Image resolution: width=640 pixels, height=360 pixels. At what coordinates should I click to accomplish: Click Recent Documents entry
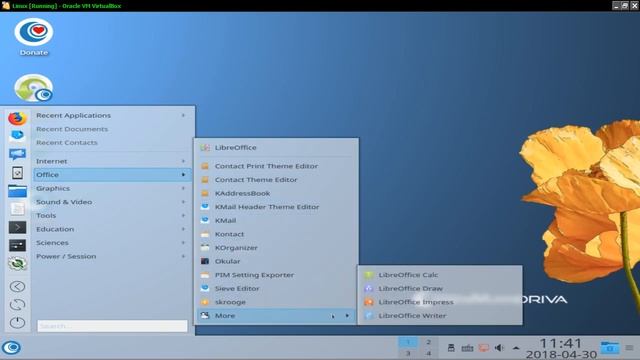pyautogui.click(x=112, y=129)
